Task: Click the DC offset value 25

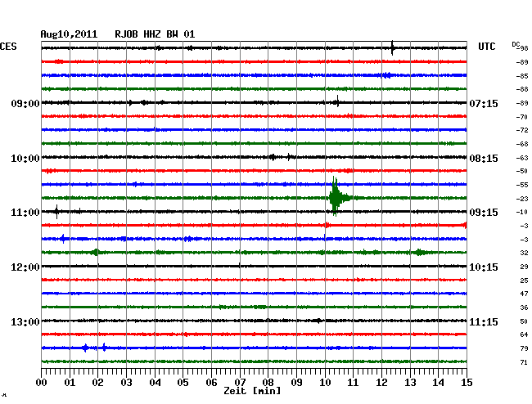Action: pos(524,281)
